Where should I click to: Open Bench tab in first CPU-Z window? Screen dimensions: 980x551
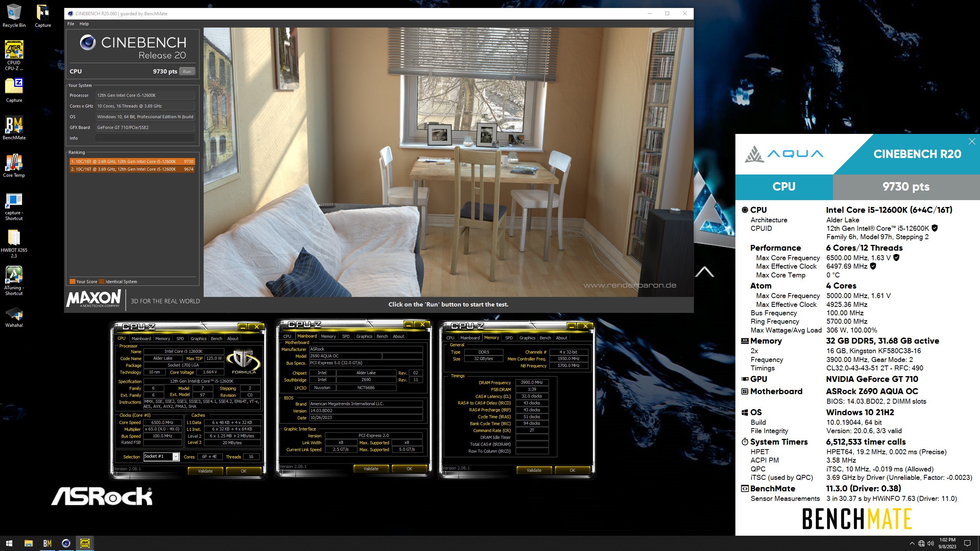[216, 339]
